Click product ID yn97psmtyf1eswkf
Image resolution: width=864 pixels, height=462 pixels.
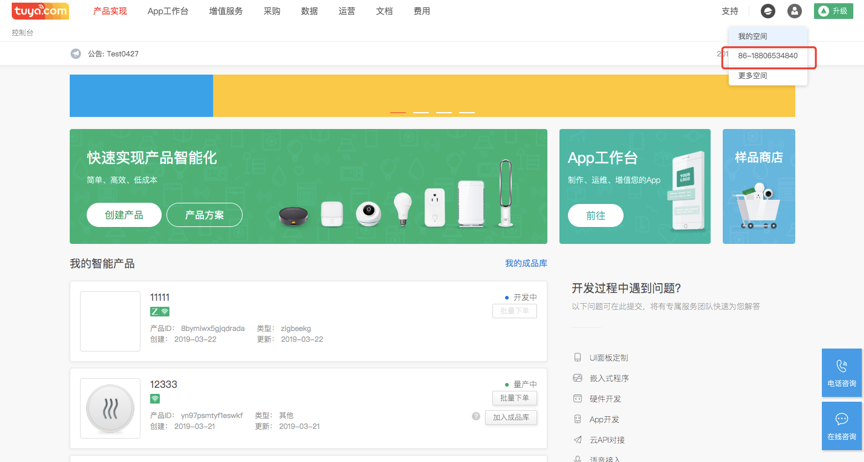(212, 415)
